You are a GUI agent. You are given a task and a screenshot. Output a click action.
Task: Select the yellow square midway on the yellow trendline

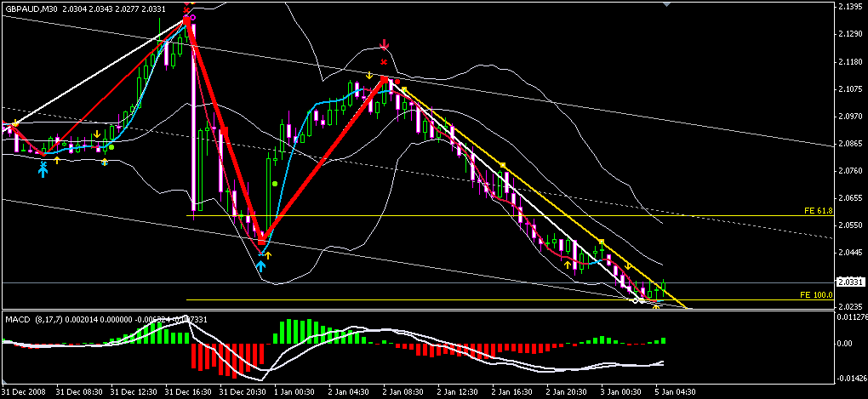click(504, 165)
